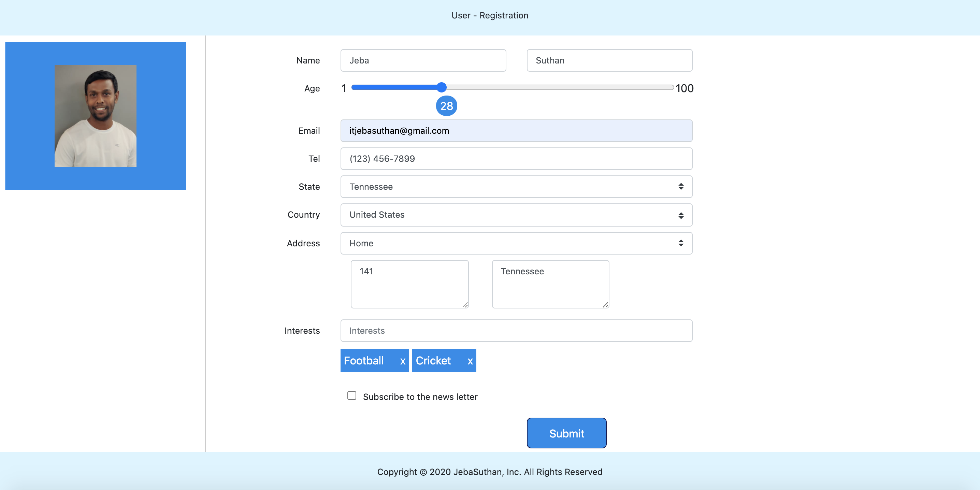Remove the Football interest tag
This screenshot has width=980, height=490.
point(402,360)
